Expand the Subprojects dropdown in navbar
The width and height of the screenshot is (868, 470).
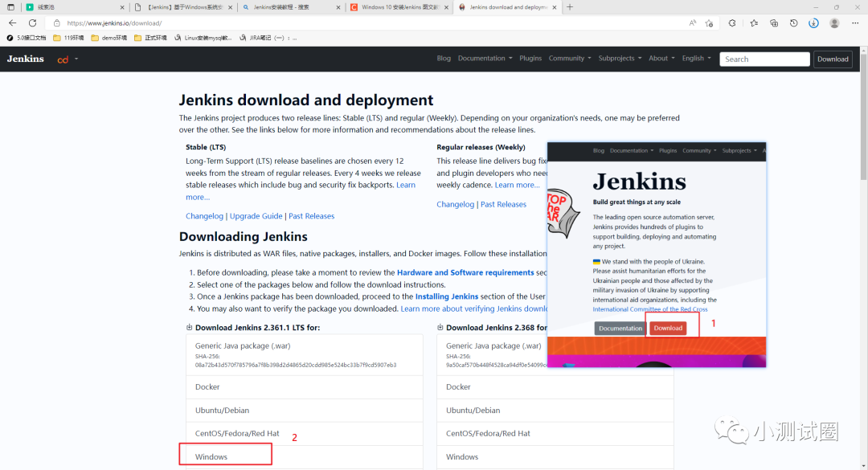point(620,58)
